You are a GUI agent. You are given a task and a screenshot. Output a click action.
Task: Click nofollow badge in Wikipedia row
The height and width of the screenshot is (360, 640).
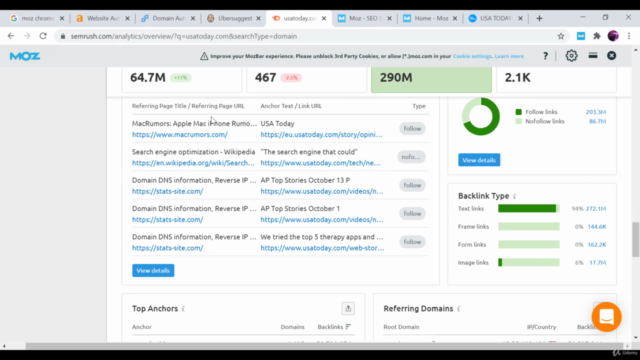(411, 157)
